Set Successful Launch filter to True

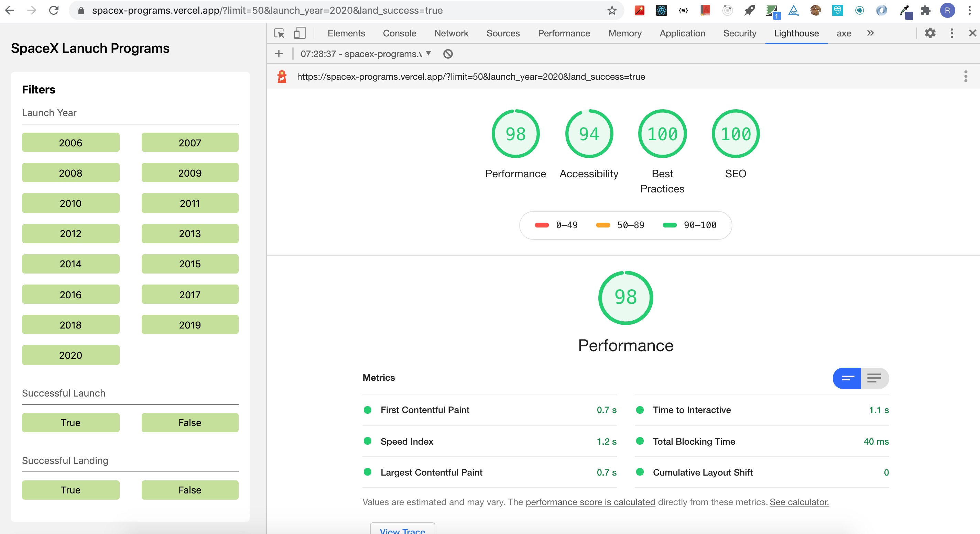click(x=71, y=422)
